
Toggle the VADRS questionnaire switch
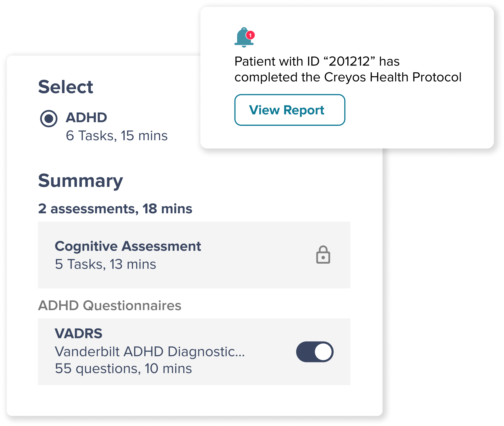coord(315,352)
